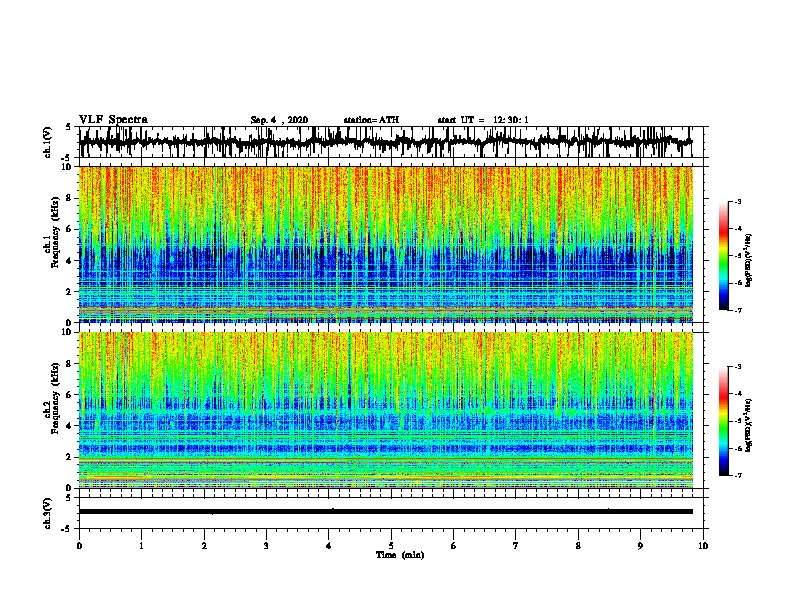Click the "4" kHz tick on ch.2 frequency axis

(x=70, y=426)
